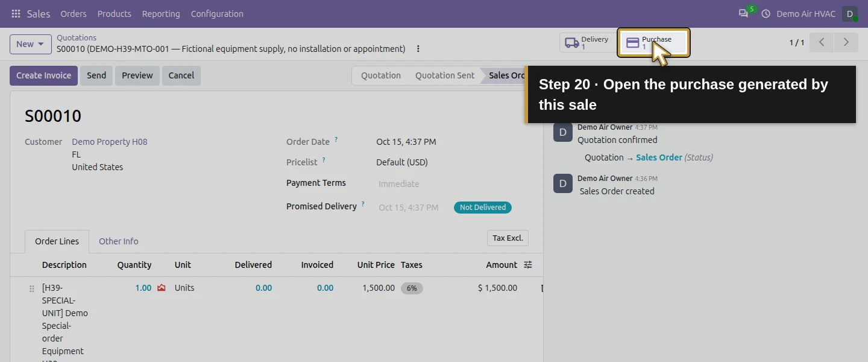Open the apps grid menu icon

click(x=16, y=13)
